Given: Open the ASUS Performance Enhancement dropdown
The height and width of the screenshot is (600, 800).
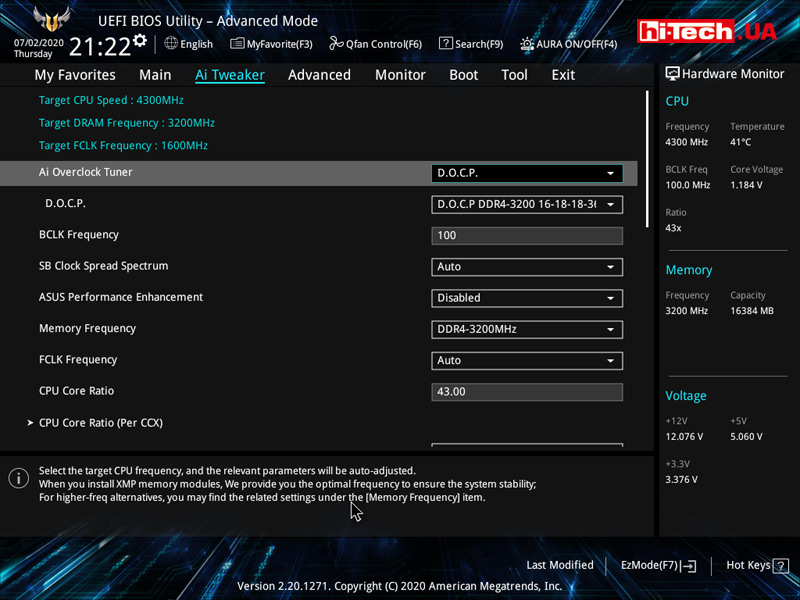Looking at the screenshot, I should click(x=527, y=298).
